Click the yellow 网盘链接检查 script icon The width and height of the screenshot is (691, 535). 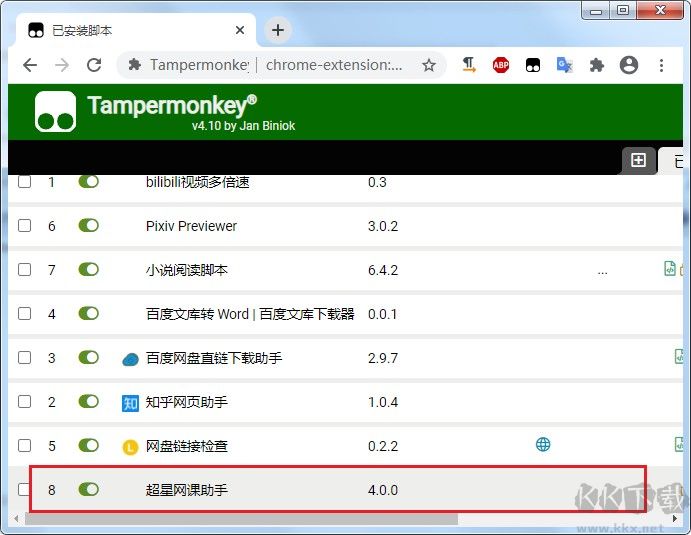coord(130,448)
